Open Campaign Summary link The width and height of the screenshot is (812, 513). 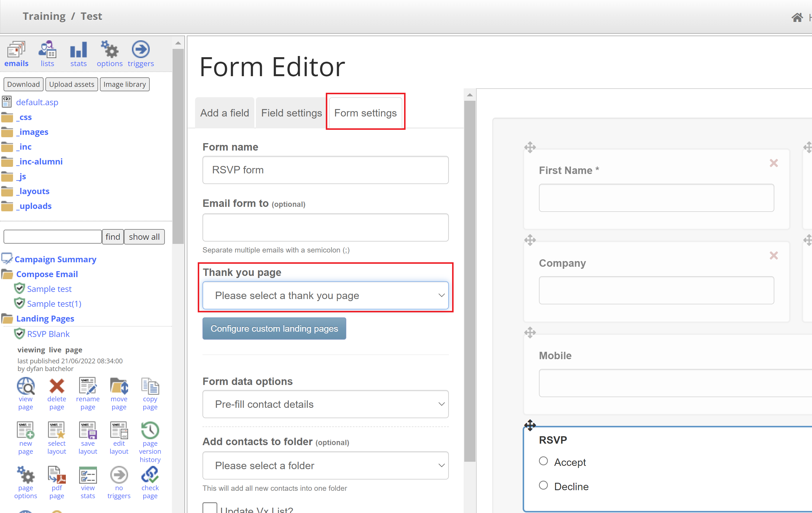coord(55,259)
